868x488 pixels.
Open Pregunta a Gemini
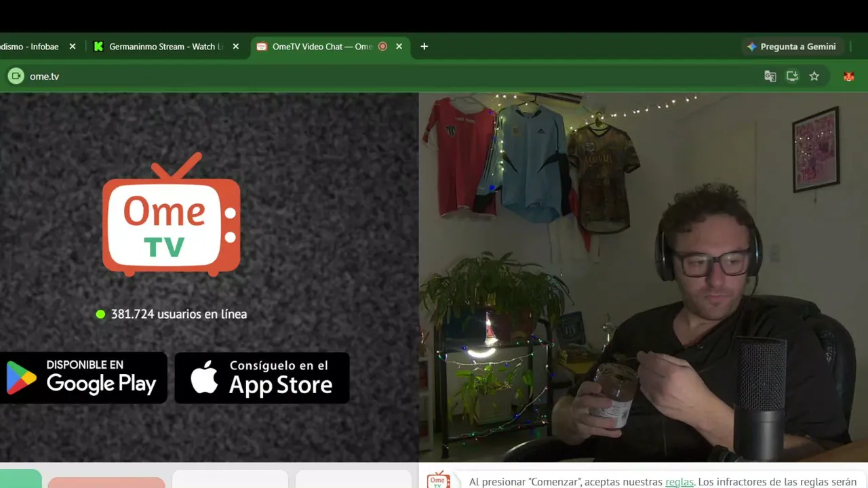click(x=791, y=47)
